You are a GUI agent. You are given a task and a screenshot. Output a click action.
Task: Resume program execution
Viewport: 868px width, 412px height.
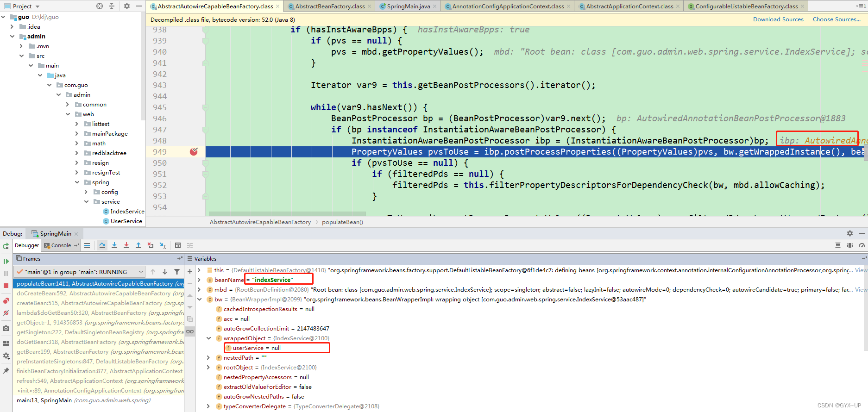6,262
